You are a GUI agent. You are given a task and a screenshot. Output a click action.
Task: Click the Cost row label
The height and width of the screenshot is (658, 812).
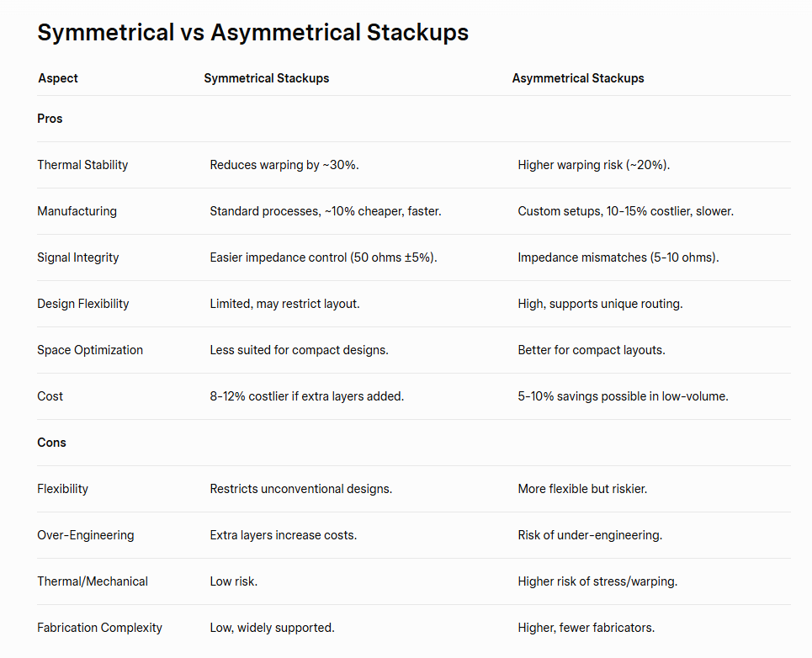tap(50, 396)
